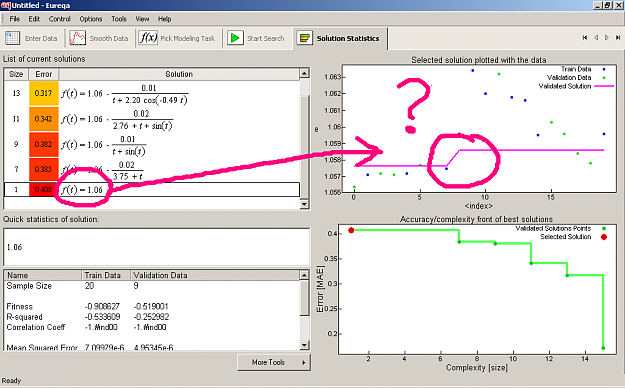This screenshot has height=388, width=625.
Task: Open the Options menu
Action: click(x=91, y=19)
